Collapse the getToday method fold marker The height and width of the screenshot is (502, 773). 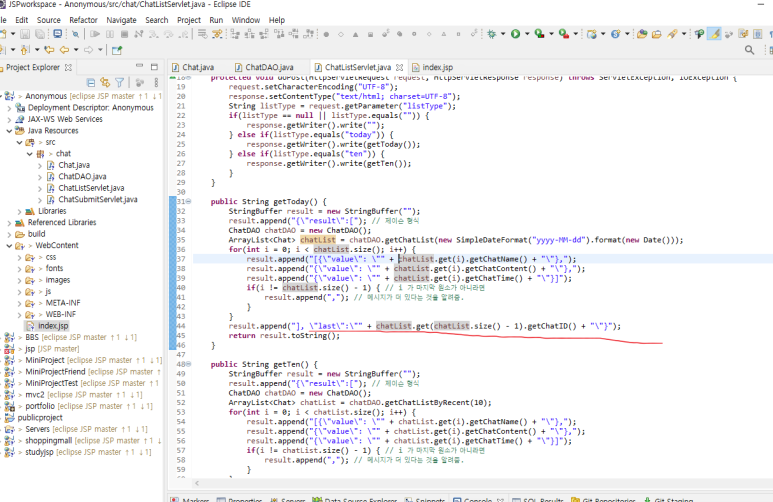click(189, 201)
